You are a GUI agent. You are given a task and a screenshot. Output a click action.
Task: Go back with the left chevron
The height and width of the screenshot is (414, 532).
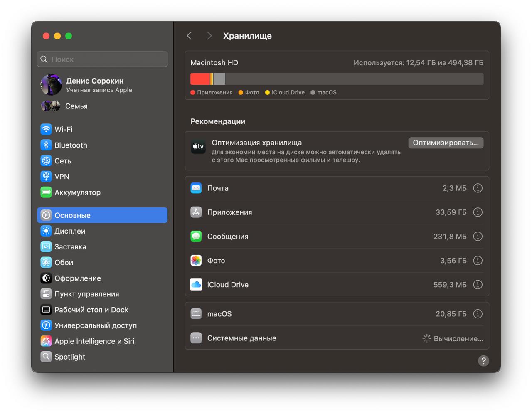(190, 36)
